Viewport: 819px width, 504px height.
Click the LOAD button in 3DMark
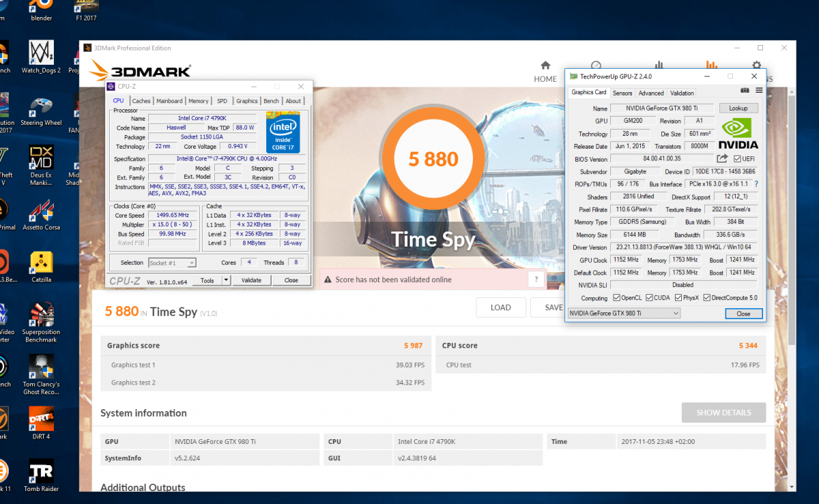(x=501, y=308)
